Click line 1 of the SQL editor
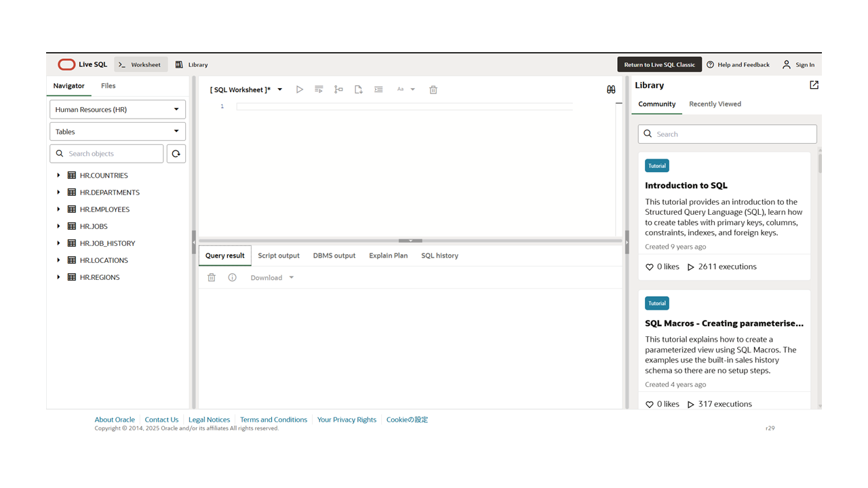Viewport: 868px width, 488px height. (404, 106)
